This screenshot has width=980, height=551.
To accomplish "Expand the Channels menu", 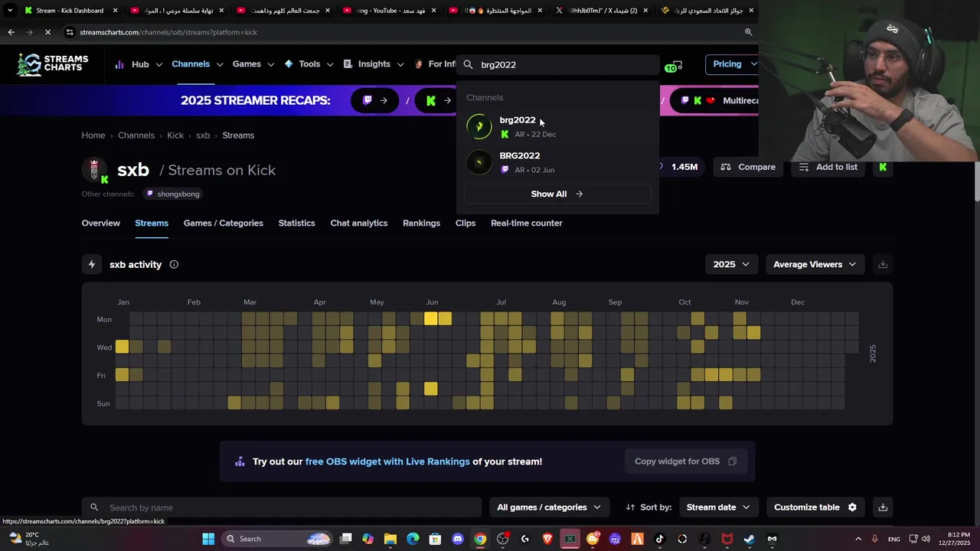I will click(197, 64).
